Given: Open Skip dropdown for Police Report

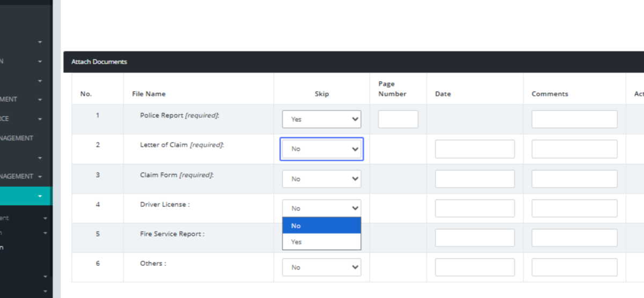Looking at the screenshot, I should pyautogui.click(x=321, y=120).
